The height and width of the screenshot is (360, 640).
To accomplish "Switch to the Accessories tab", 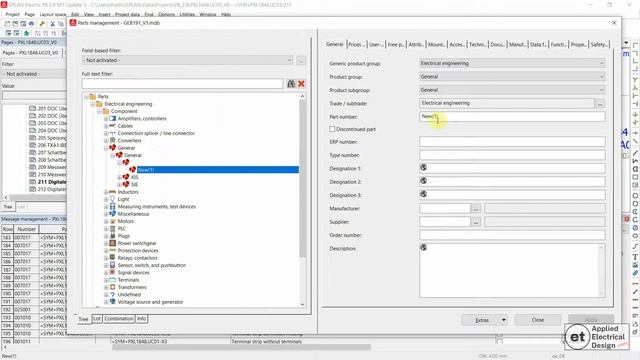I will (x=457, y=44).
